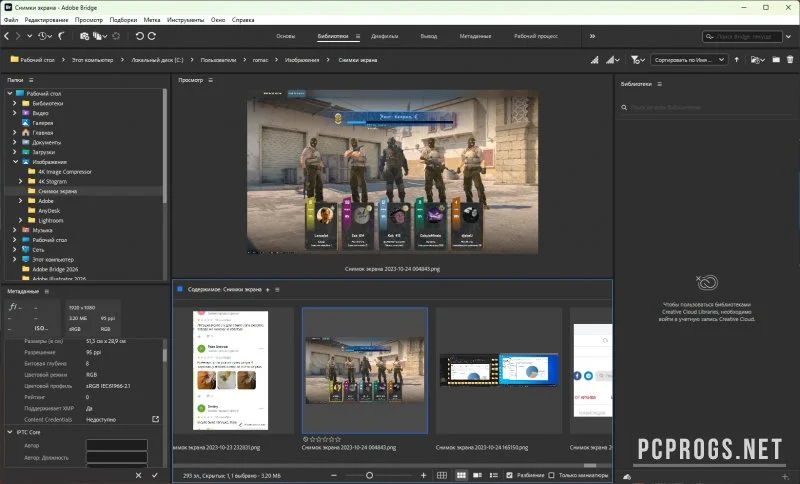This screenshot has width=800, height=484.
Task: Add a new content tab with plus
Action: [x=267, y=290]
